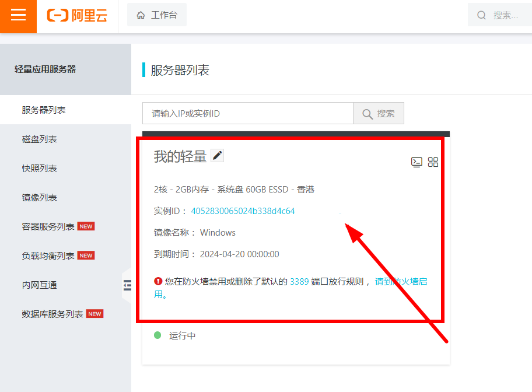
Task: Click the green 运行中 status dot
Action: [x=157, y=335]
